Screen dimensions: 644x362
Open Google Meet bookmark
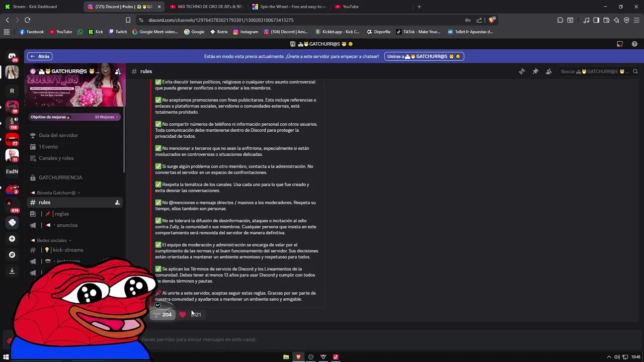pos(155,32)
